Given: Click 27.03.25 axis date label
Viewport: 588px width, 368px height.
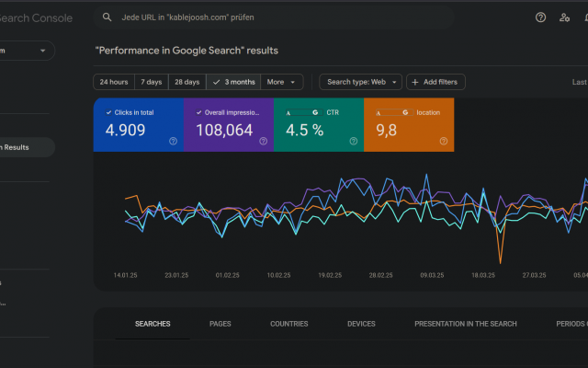Looking at the screenshot, I should click(534, 275).
